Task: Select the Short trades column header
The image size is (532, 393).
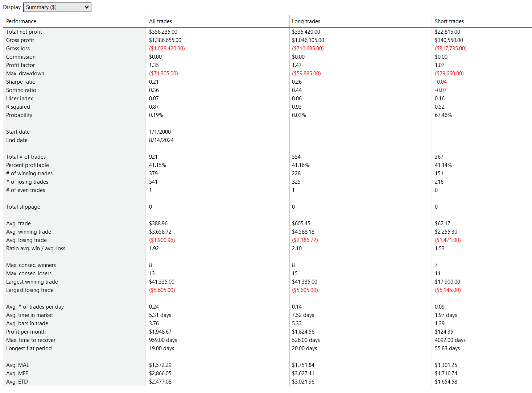Action: tap(449, 21)
